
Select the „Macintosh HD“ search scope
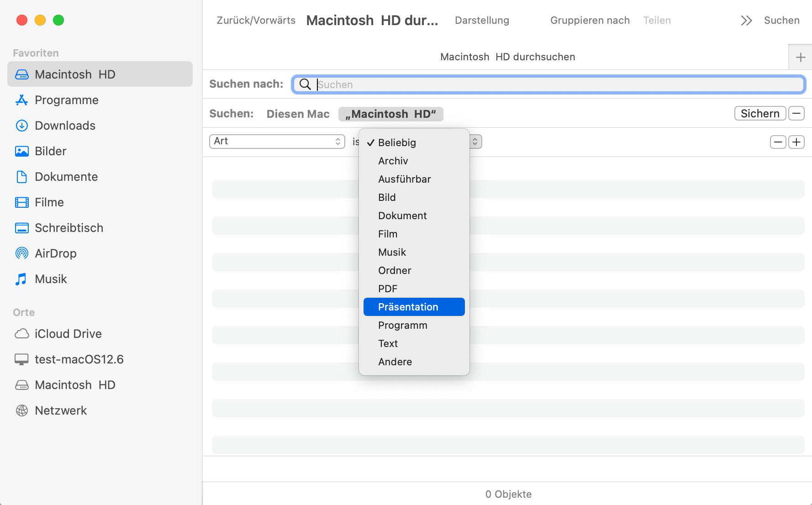pos(390,114)
